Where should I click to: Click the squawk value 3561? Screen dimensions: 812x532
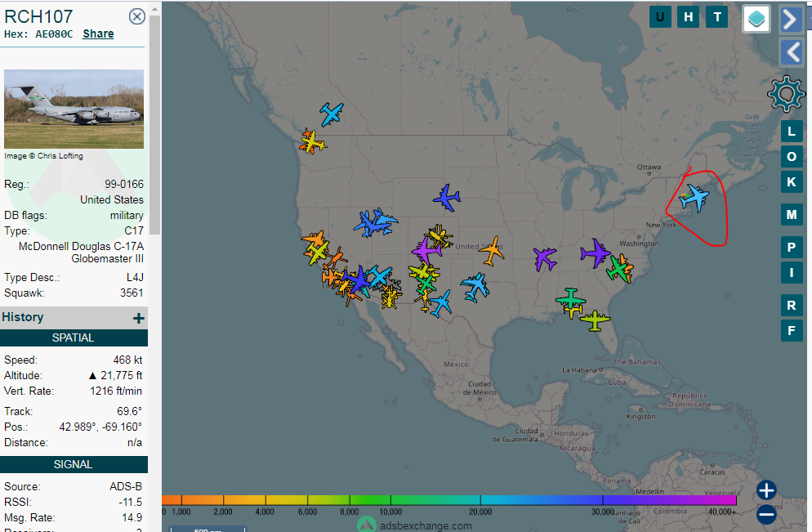[132, 293]
